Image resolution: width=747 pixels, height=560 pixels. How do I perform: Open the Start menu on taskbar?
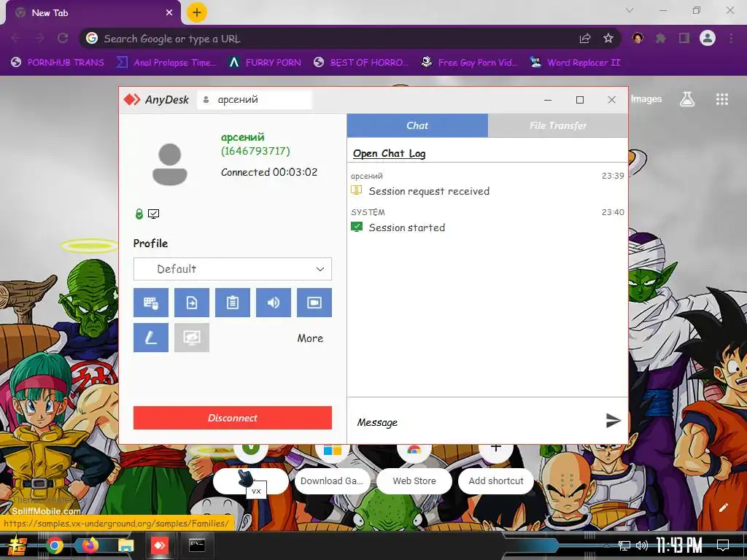coord(17,545)
